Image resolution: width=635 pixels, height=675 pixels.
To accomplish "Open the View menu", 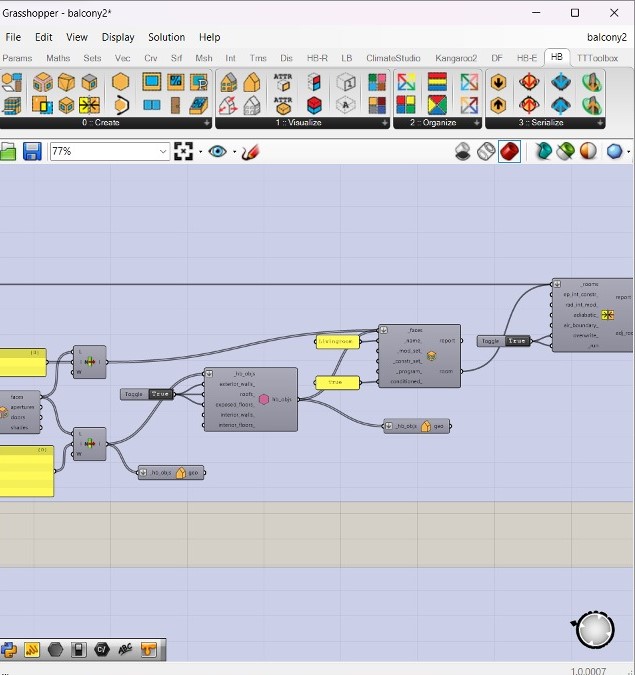I will tap(77, 37).
